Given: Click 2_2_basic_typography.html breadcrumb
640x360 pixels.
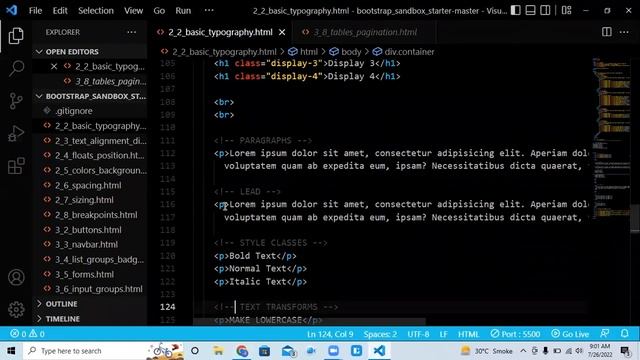Looking at the screenshot, I should (224, 52).
